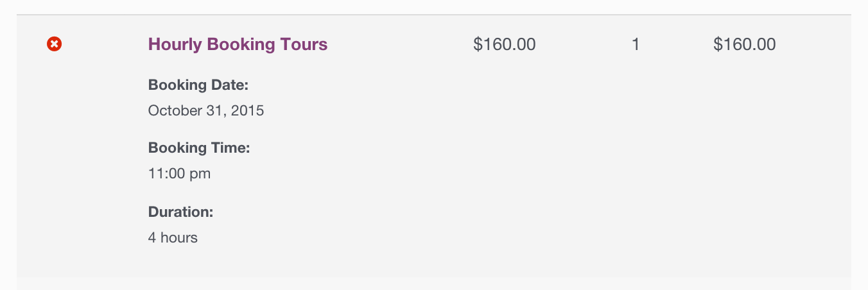
Task: Click the Booking Time label
Action: pyautogui.click(x=198, y=148)
